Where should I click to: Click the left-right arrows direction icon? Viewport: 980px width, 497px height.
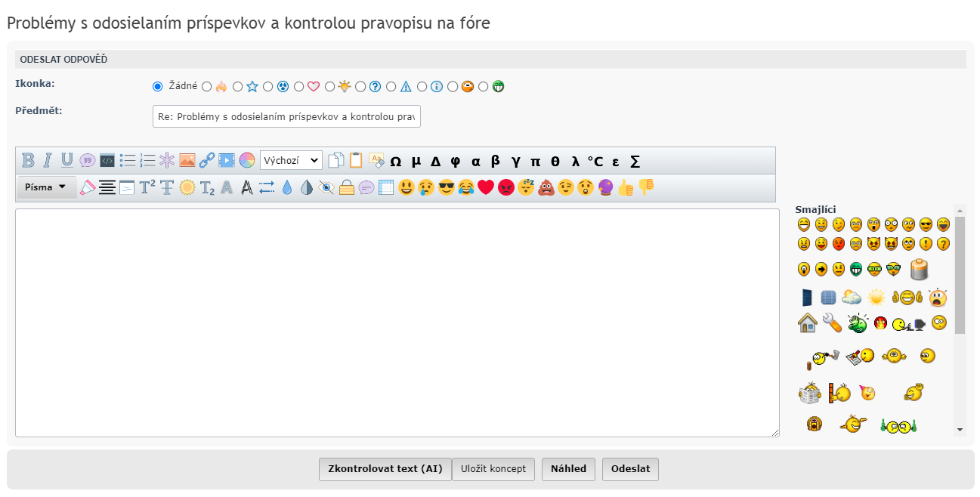[267, 187]
